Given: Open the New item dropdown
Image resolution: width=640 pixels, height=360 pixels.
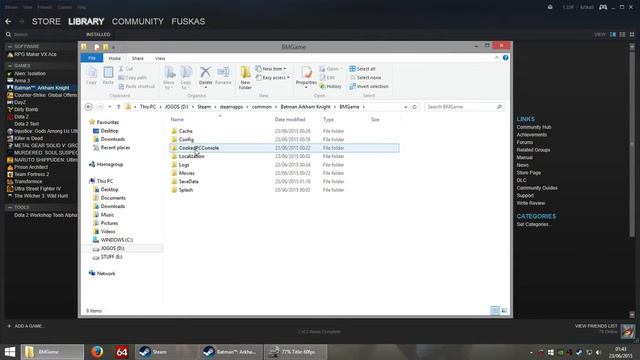Looking at the screenshot, I should 271,69.
